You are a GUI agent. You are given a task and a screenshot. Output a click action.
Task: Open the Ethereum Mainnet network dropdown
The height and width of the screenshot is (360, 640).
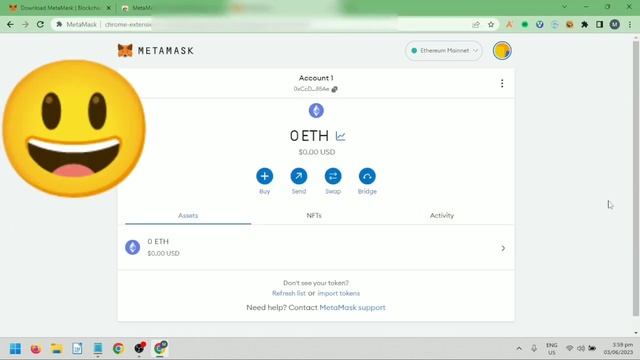444,51
